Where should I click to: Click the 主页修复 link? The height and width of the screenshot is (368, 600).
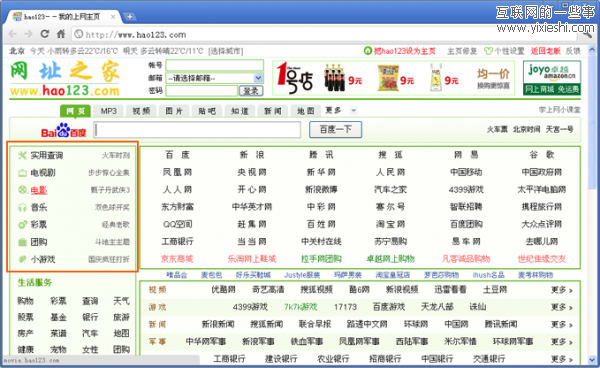click(462, 51)
